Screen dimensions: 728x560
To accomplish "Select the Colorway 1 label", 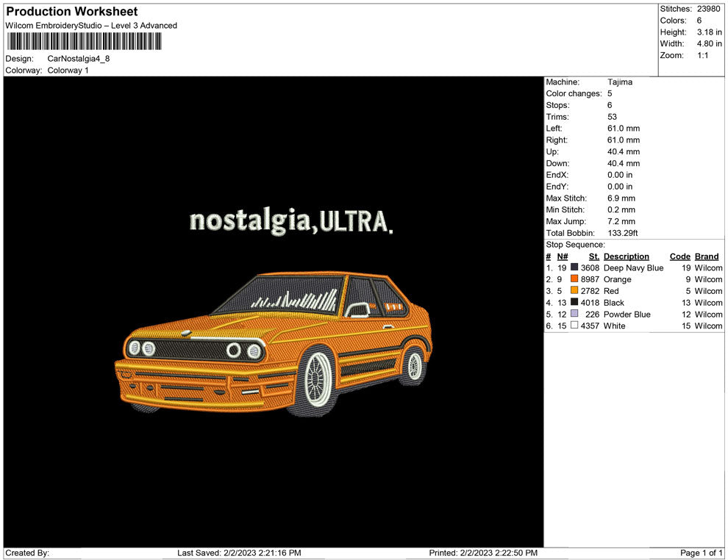I will [x=68, y=71].
